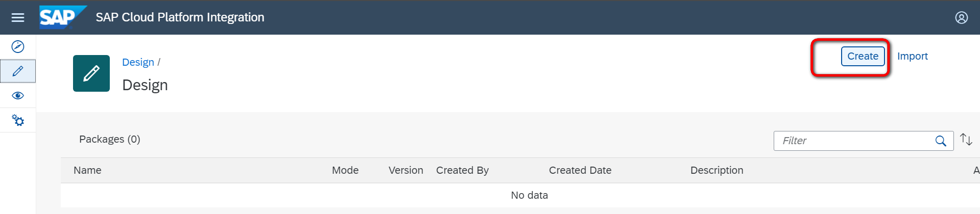The width and height of the screenshot is (980, 214).
Task: Click the Created Date column header
Action: [x=580, y=171]
